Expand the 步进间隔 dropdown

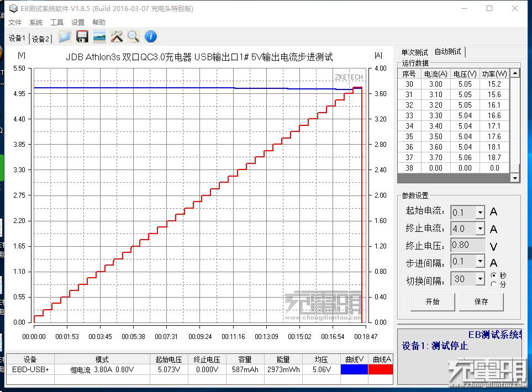coord(480,262)
